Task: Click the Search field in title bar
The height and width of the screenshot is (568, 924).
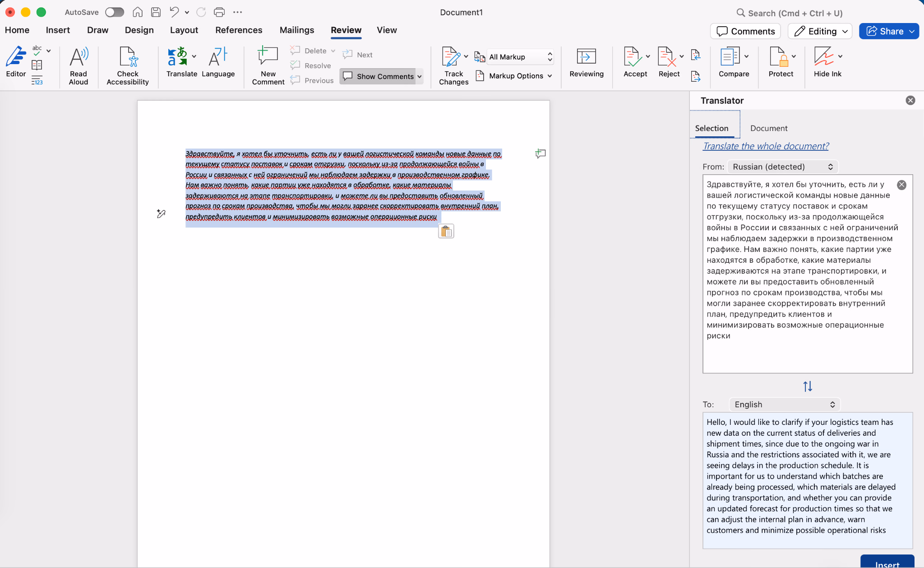Action: point(790,13)
